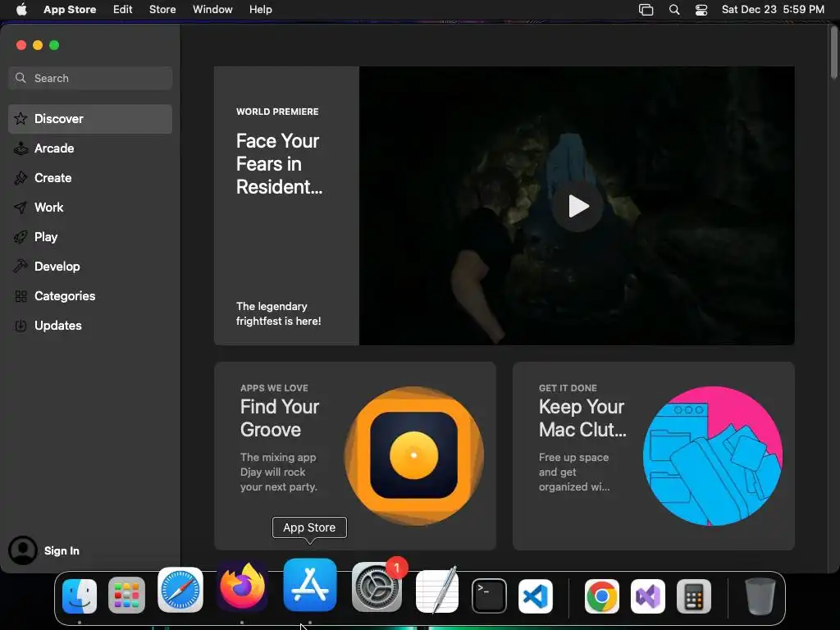Click the Stage Manager menu bar icon
Image resolution: width=840 pixels, height=630 pixels.
pos(646,10)
